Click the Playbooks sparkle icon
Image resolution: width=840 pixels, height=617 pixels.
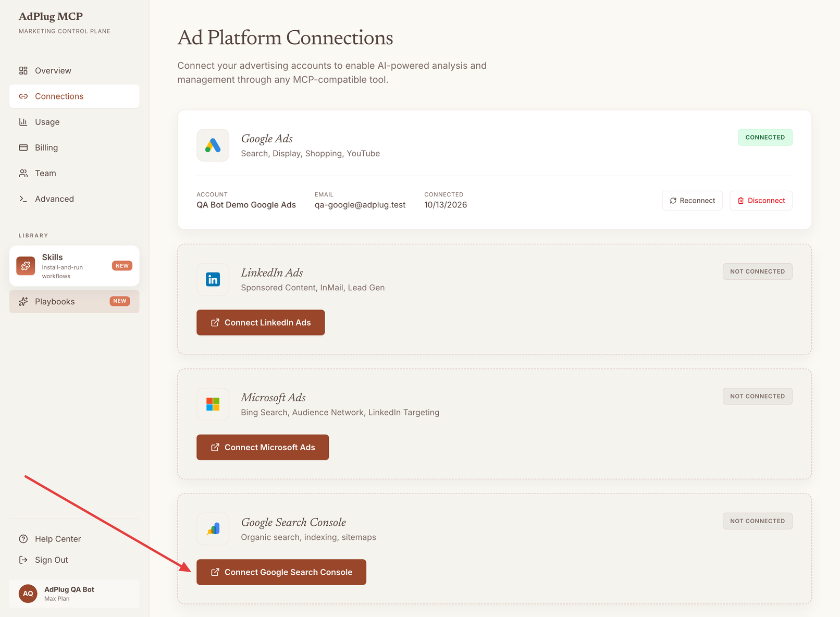tap(23, 302)
